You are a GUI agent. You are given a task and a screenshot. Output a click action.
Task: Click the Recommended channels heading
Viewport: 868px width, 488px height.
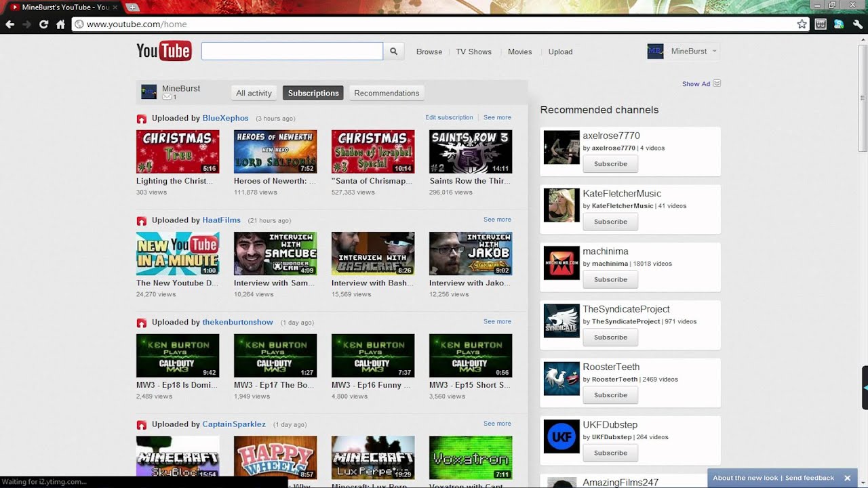[599, 110]
